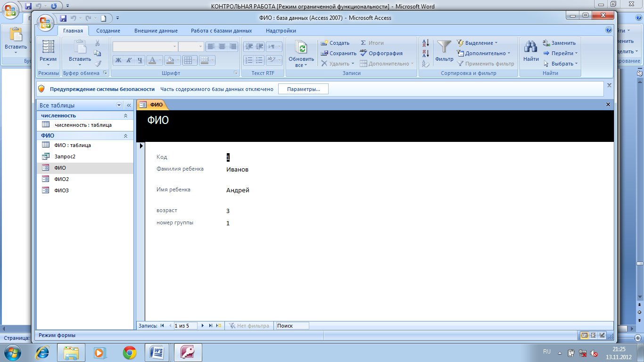Viewport: 644px width, 362px height.
Task: Click the Format Painter brush icon
Action: [98, 63]
